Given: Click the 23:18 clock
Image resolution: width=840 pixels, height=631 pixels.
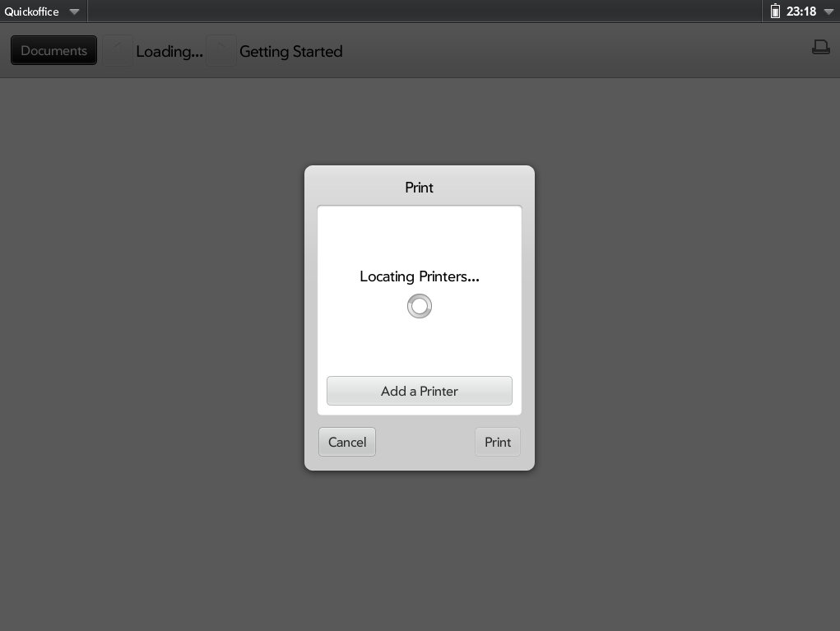Looking at the screenshot, I should [x=801, y=12].
